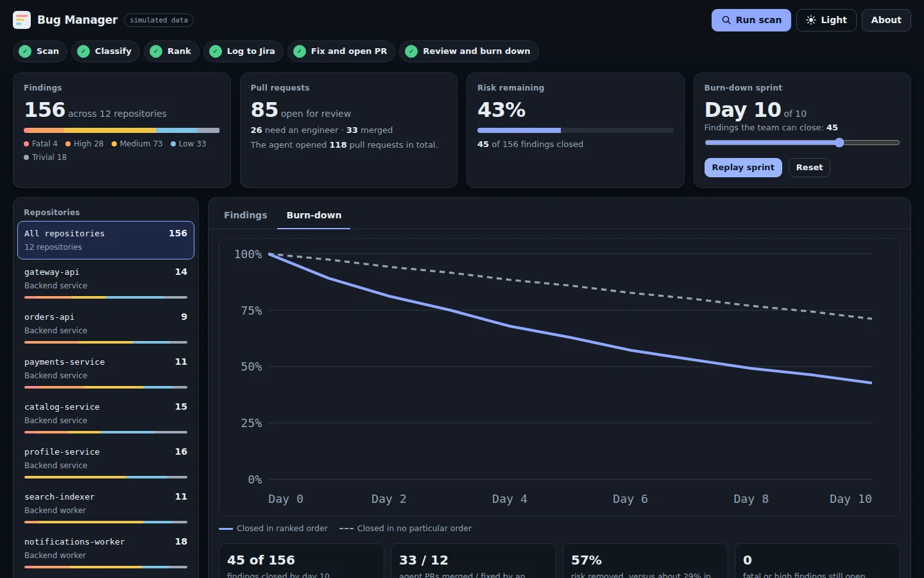Screen dimensions: 924x578
Task: Click the '45 of 156' summary card
Action: pos(302,561)
